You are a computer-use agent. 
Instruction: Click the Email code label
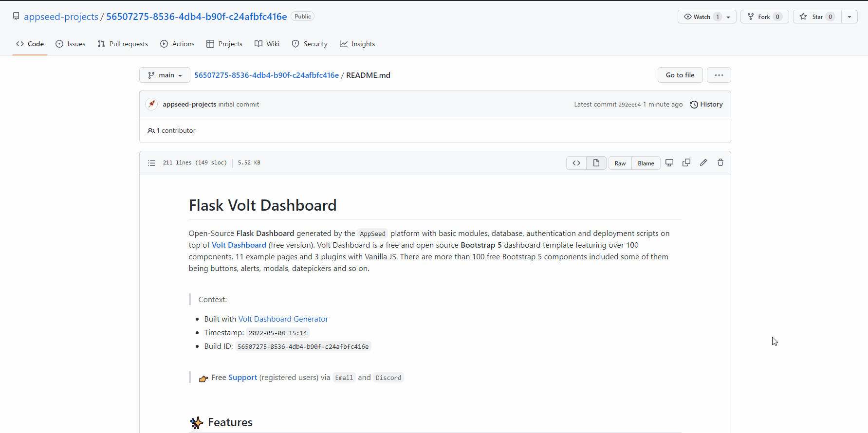344,378
